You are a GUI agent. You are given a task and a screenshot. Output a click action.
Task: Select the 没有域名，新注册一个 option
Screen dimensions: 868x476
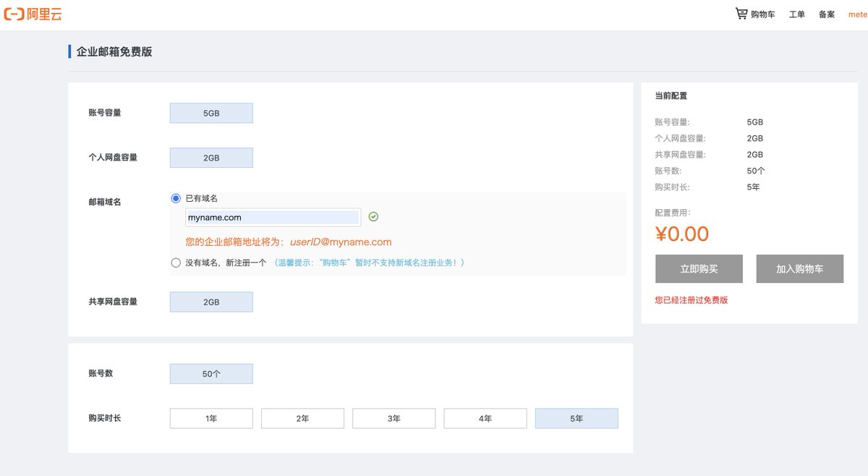176,263
